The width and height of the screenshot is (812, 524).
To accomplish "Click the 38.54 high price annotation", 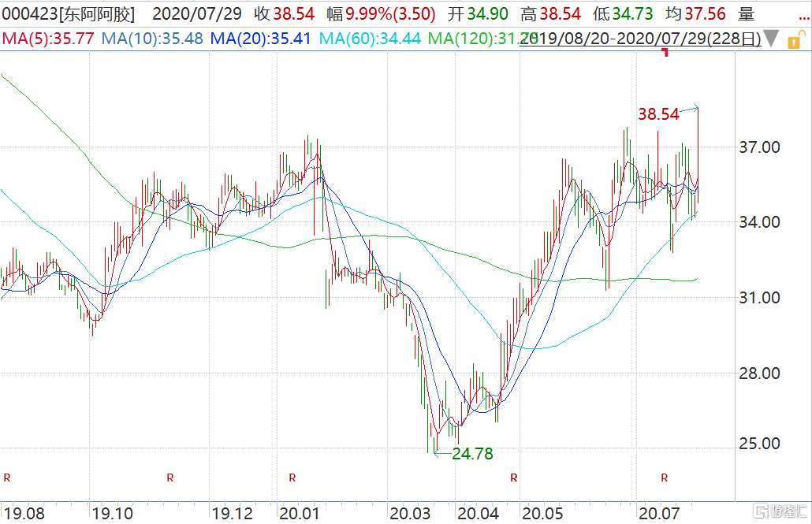I will 658,114.
